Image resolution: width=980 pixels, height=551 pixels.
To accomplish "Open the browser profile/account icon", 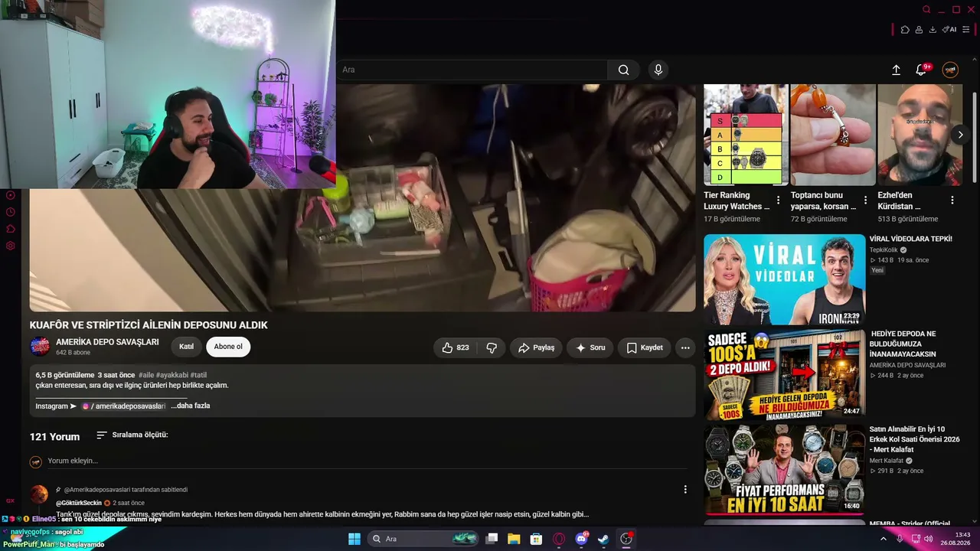I will click(x=919, y=30).
